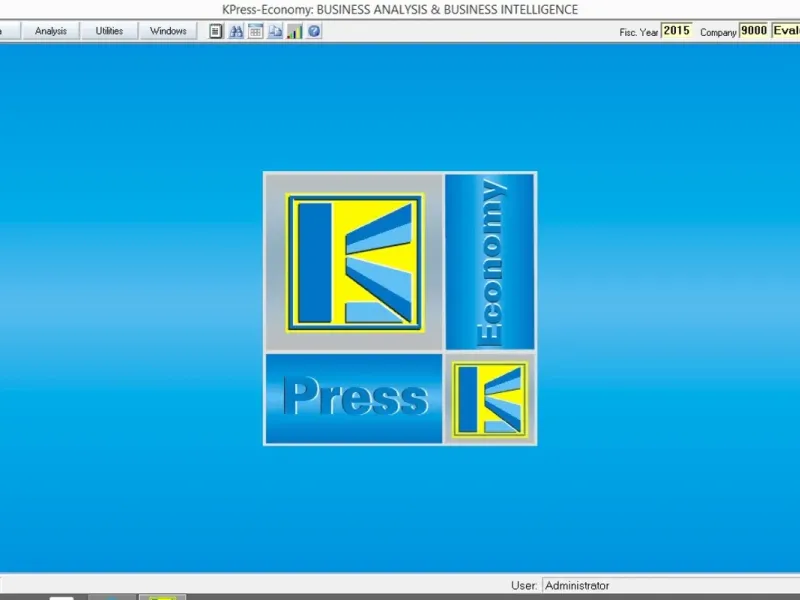The height and width of the screenshot is (600, 800).
Task: Click the Press logo tile
Action: pyautogui.click(x=354, y=399)
